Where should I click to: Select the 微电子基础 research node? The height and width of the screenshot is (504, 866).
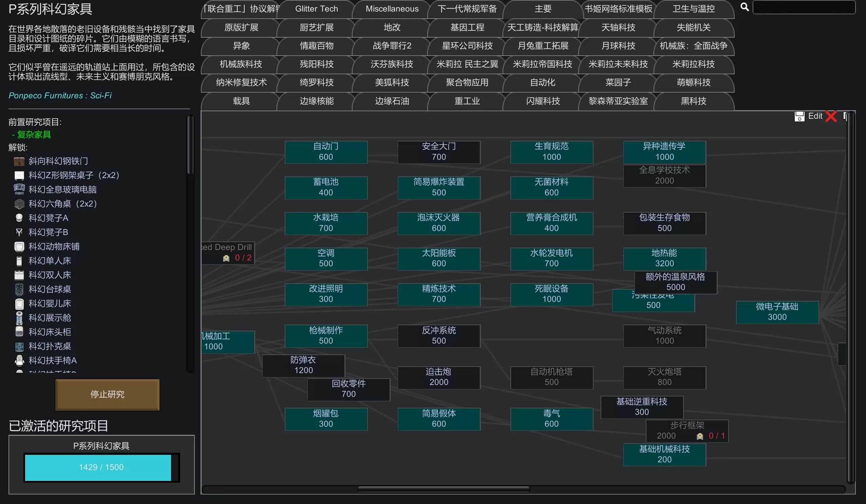[x=777, y=312]
